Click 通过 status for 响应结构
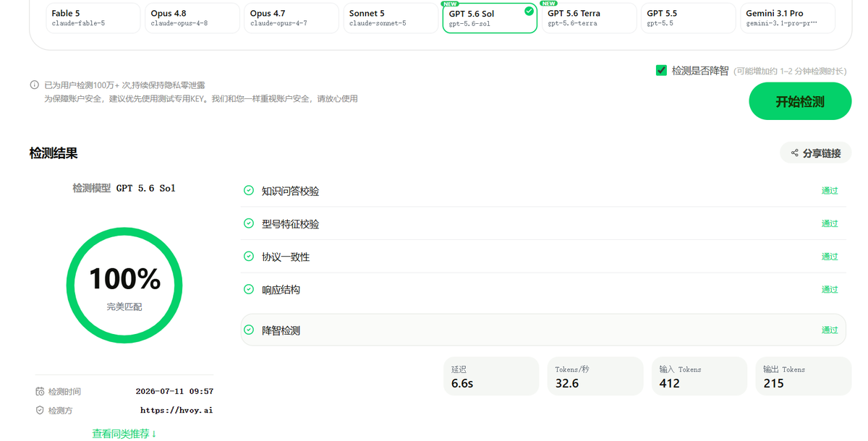The image size is (868, 441). pyautogui.click(x=830, y=290)
